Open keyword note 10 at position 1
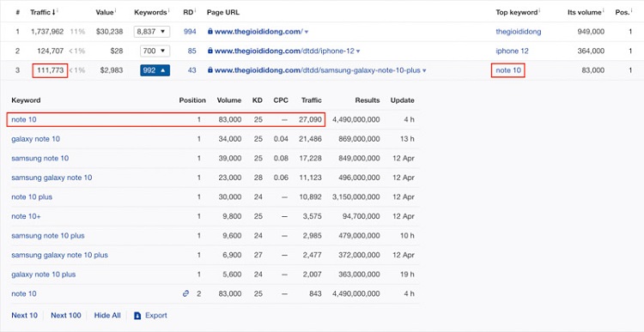This screenshot has width=644, height=332. point(24,119)
